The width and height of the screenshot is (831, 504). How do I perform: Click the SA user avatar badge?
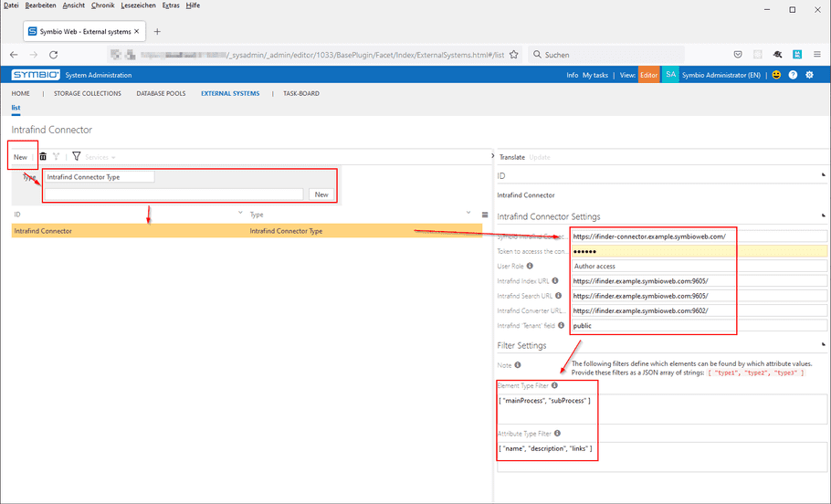[670, 75]
